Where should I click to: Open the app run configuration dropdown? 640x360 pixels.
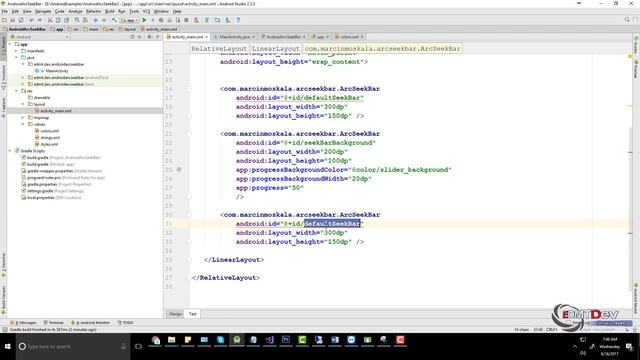(x=129, y=20)
